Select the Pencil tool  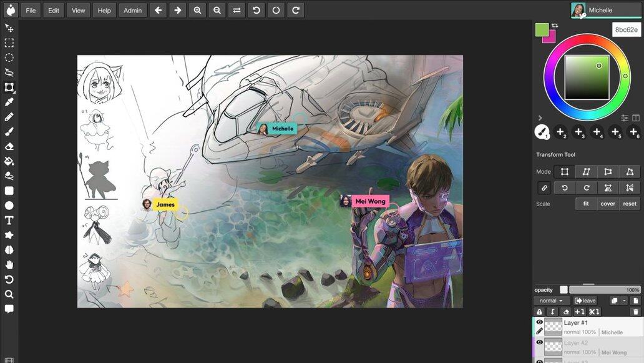click(9, 117)
